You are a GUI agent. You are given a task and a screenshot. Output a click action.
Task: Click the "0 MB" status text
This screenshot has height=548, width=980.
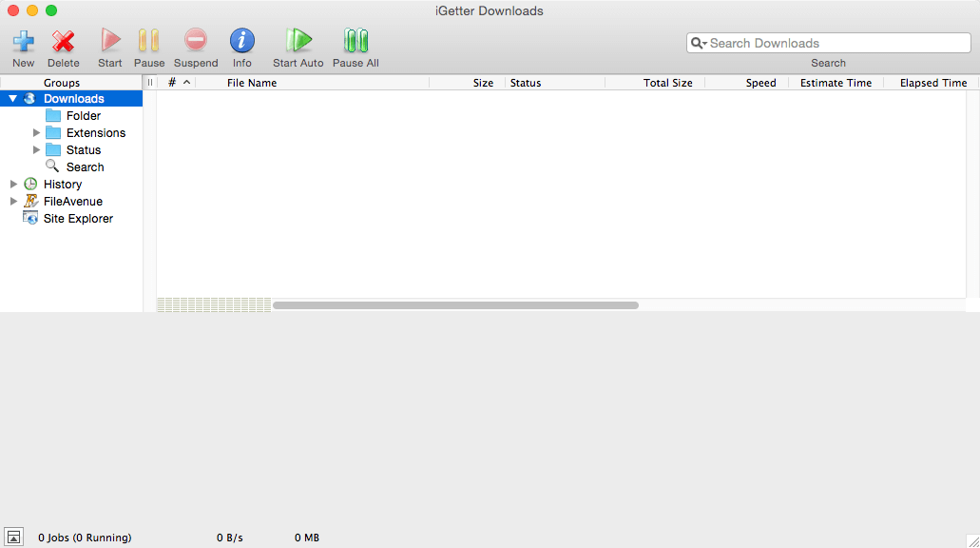point(307,538)
